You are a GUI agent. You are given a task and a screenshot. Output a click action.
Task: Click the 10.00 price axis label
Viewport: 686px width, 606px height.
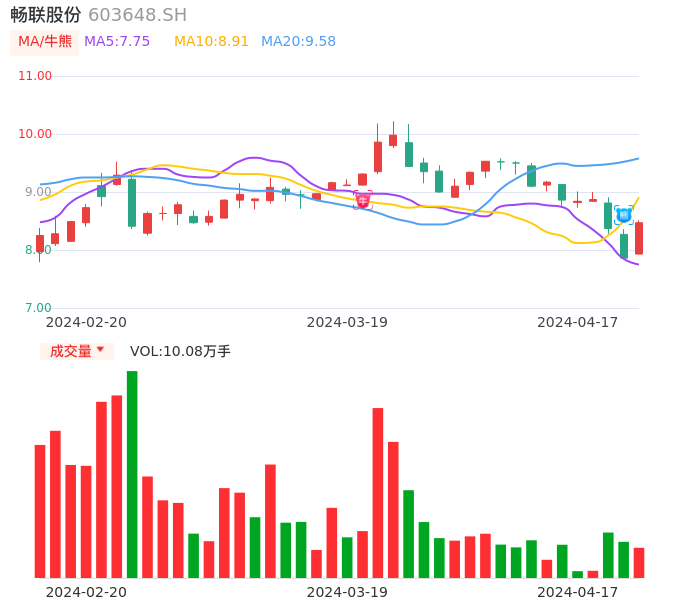(x=35, y=134)
